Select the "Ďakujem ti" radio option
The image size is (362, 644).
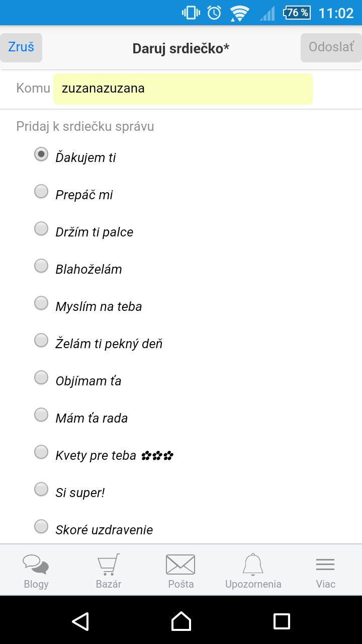41,154
